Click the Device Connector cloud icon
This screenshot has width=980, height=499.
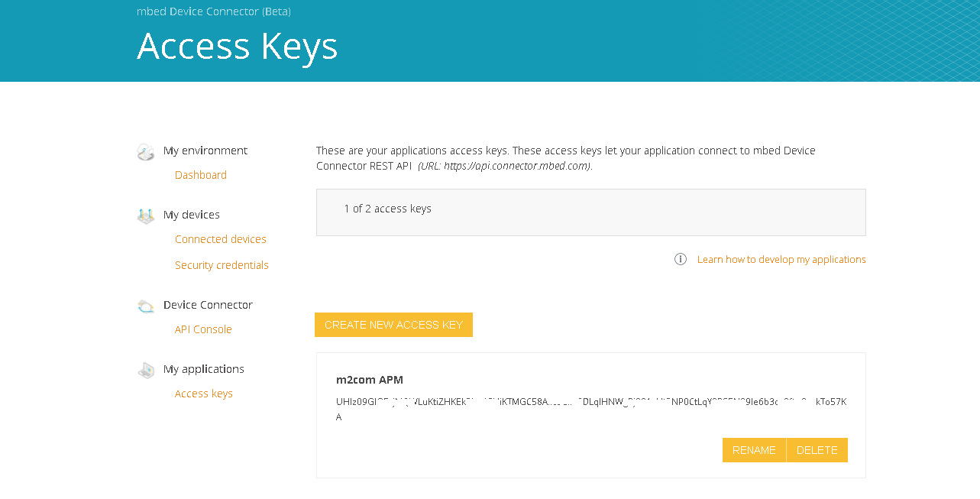pyautogui.click(x=145, y=306)
